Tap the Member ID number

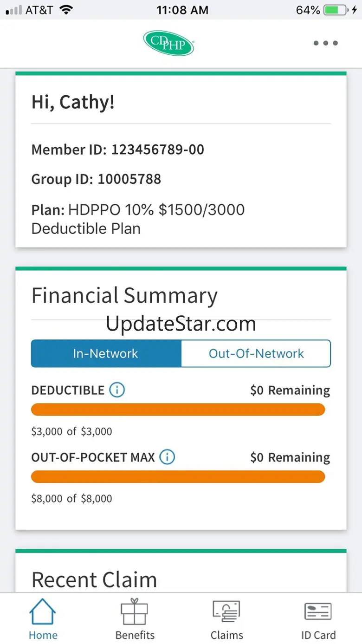click(157, 150)
